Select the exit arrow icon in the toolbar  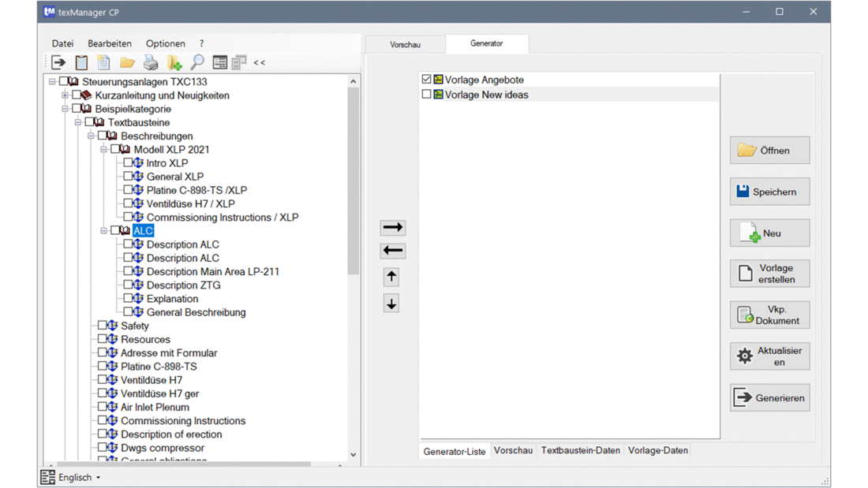pos(58,62)
